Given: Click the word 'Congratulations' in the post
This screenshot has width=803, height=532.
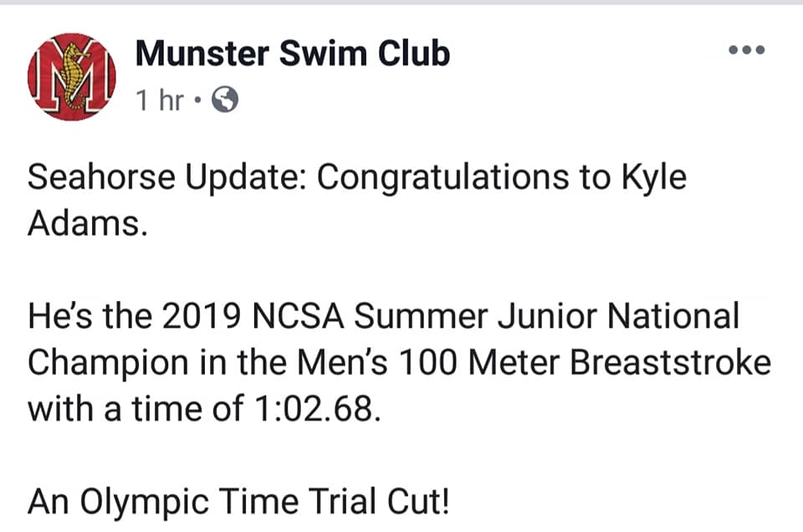Looking at the screenshot, I should (443, 179).
